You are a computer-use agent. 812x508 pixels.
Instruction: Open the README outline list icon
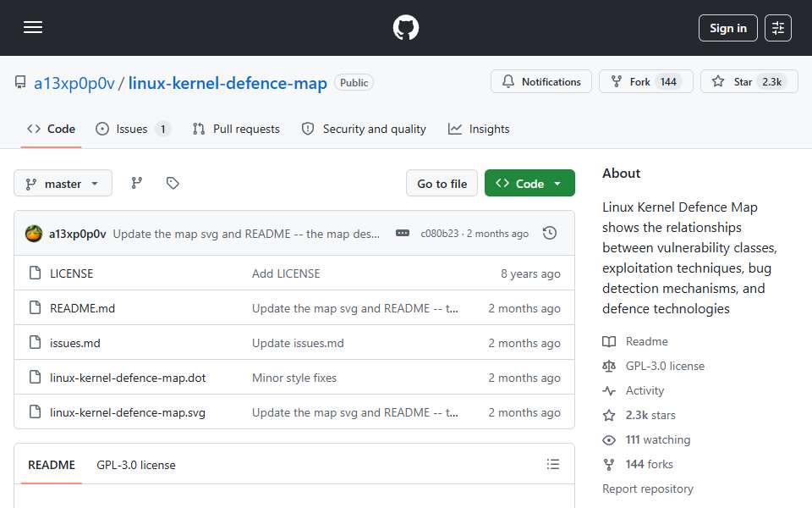(552, 465)
